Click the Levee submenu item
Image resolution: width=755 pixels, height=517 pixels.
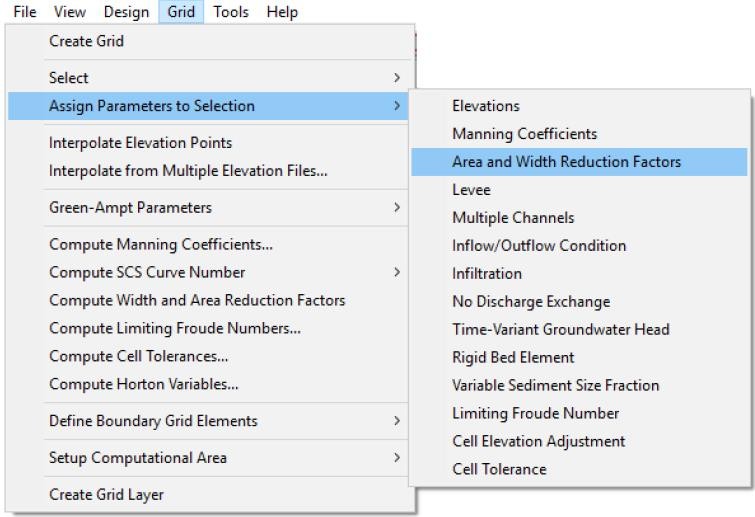pos(471,190)
